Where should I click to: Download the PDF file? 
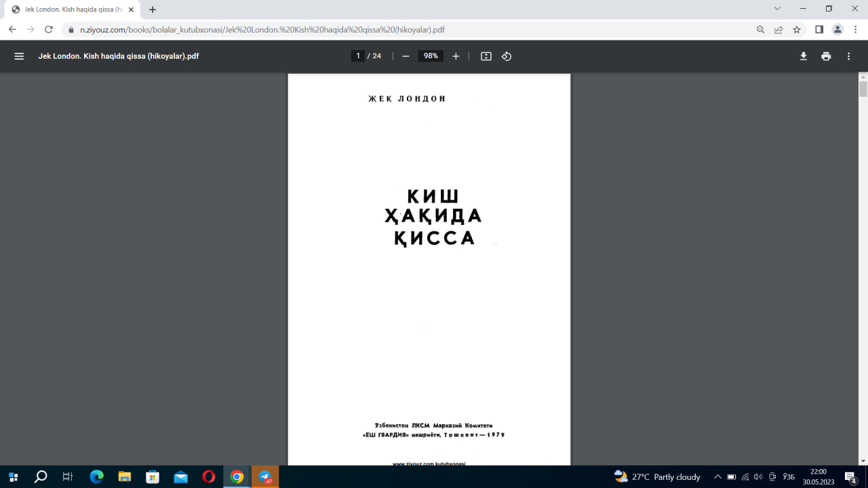[x=804, y=56]
